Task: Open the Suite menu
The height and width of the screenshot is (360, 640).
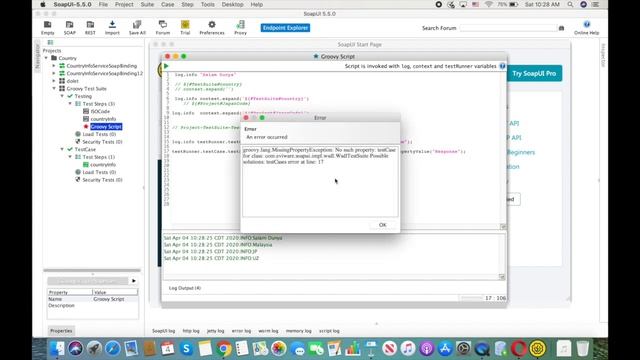Action: pos(147,4)
